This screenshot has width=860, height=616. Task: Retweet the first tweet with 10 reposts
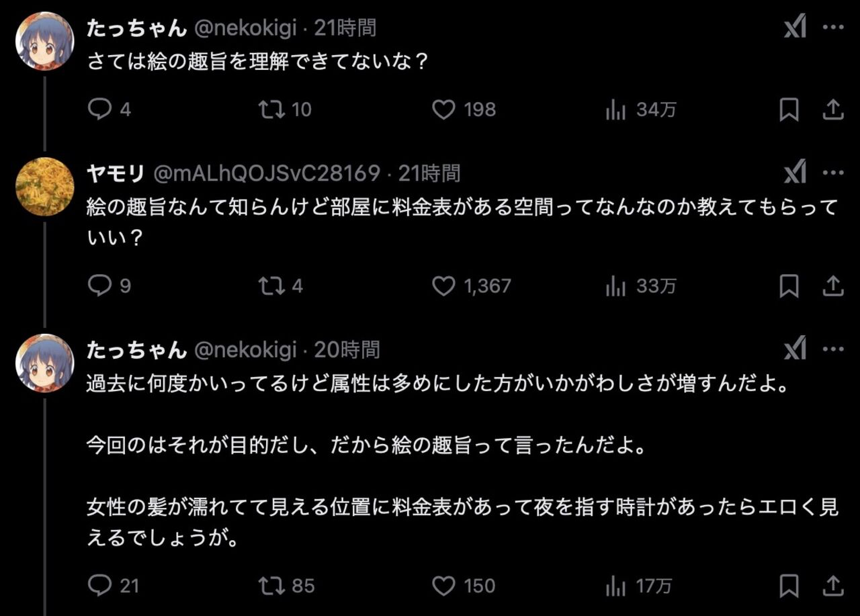[271, 109]
